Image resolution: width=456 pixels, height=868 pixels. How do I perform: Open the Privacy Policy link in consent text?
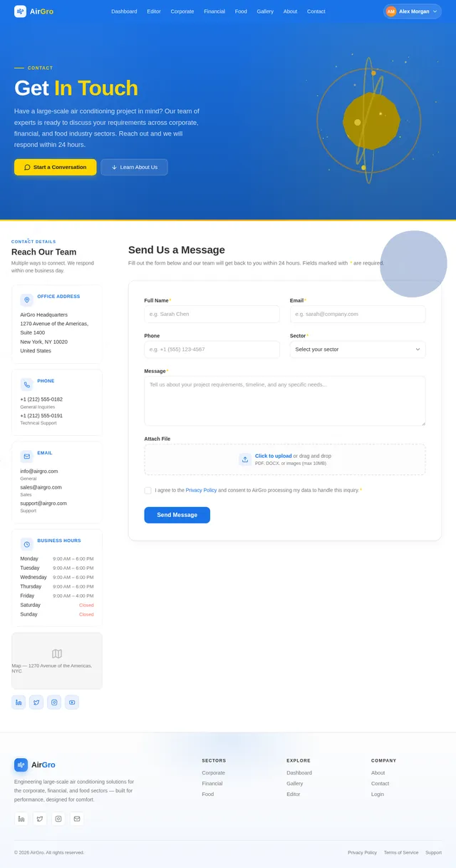click(x=201, y=490)
